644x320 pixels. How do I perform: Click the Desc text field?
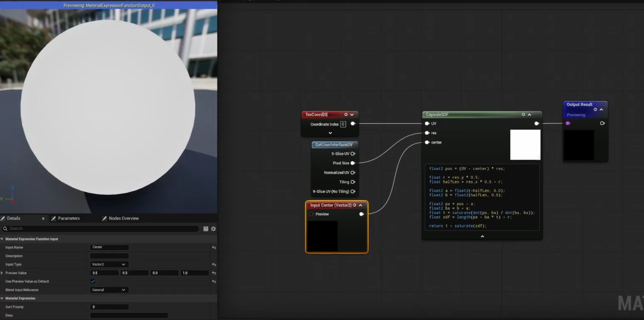click(129, 315)
